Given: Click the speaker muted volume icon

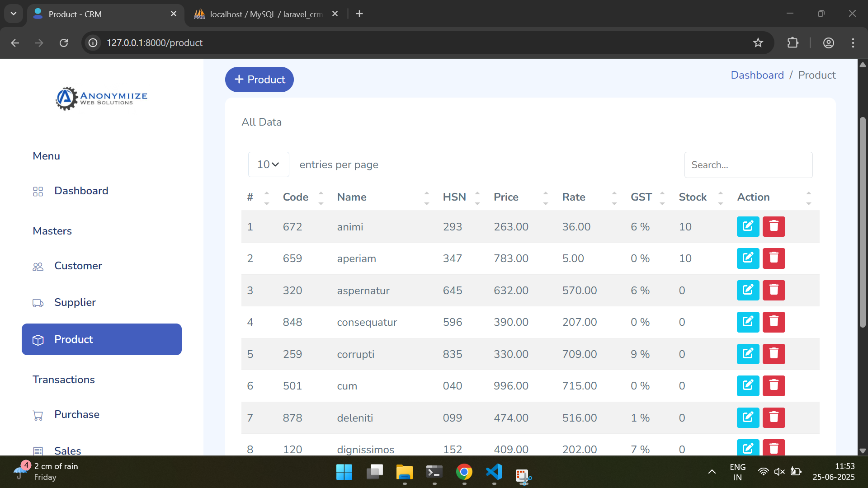Looking at the screenshot, I should [x=779, y=472].
